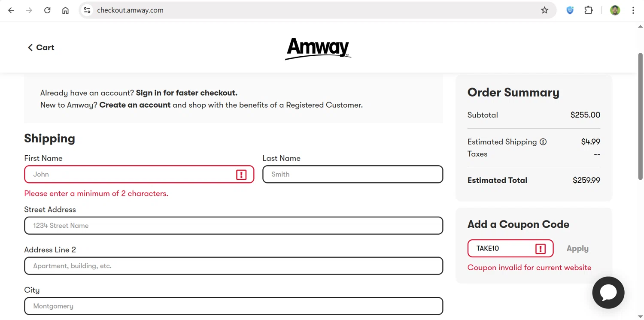Go back using browser back arrow
This screenshot has height=320, width=644.
click(x=11, y=10)
